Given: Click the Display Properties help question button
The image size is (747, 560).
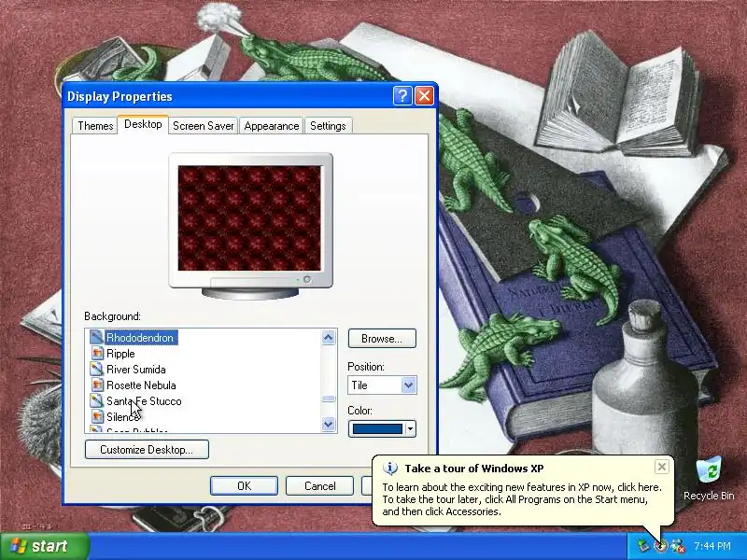Looking at the screenshot, I should [x=402, y=96].
